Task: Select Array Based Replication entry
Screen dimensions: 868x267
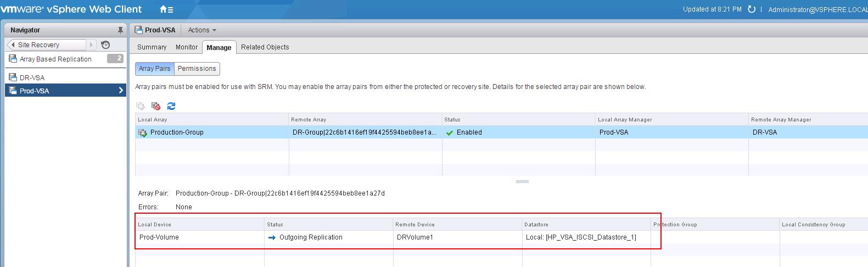Action: [55, 59]
